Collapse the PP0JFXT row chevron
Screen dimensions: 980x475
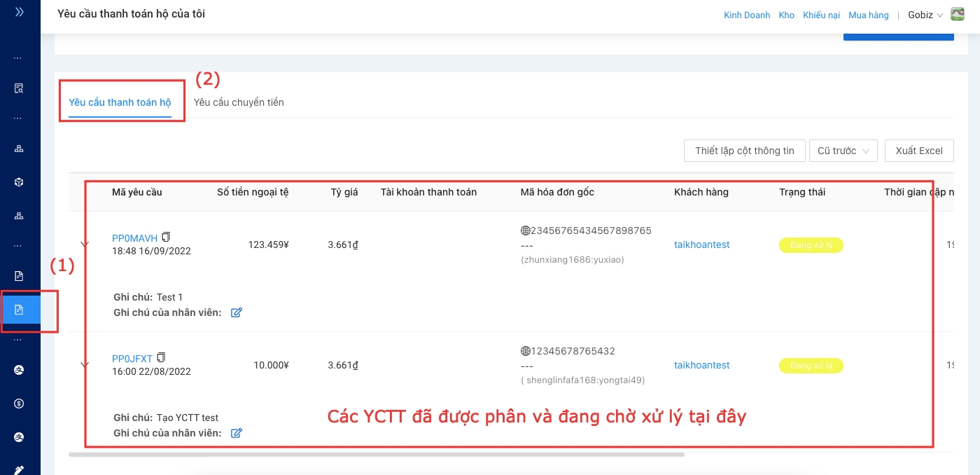click(85, 365)
